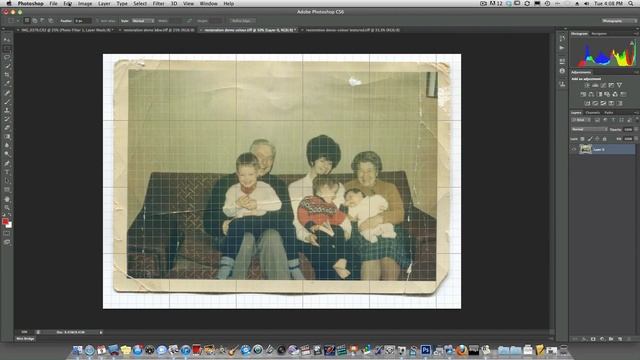Open the Layers panel menu
Image resolution: width=640 pixels, height=360 pixels.
point(636,112)
